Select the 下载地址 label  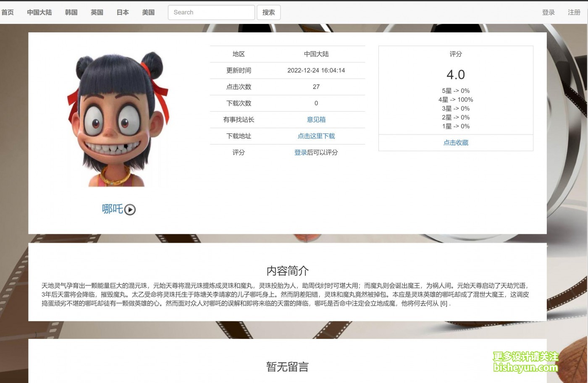239,136
